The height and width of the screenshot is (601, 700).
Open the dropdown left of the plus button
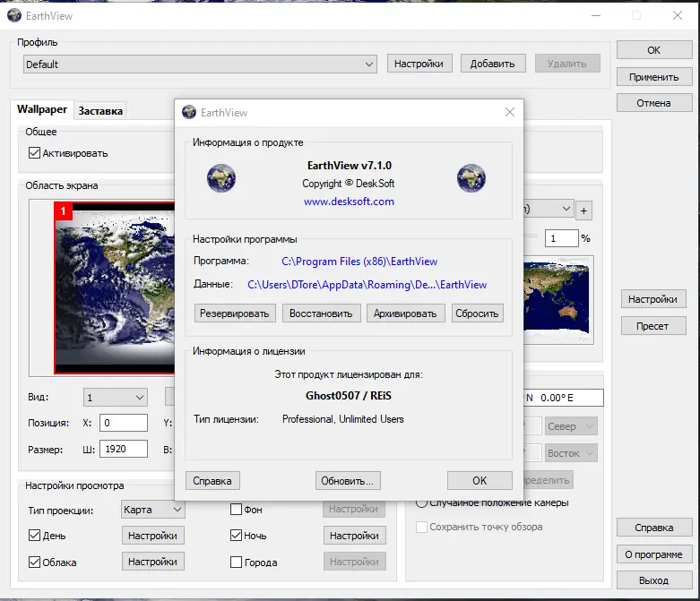pyautogui.click(x=549, y=209)
